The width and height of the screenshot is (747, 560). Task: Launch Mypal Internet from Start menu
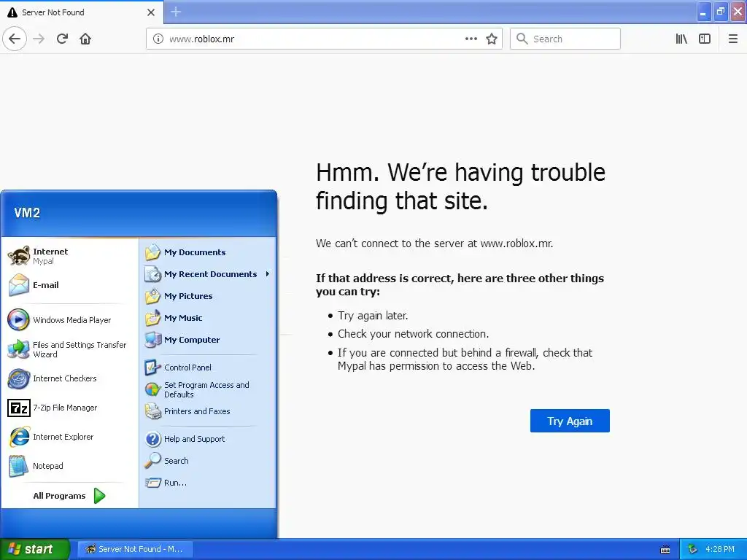(69, 256)
